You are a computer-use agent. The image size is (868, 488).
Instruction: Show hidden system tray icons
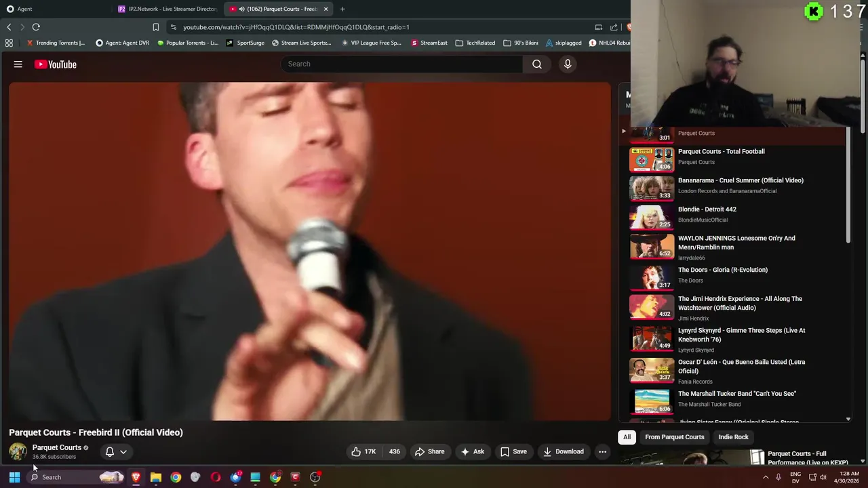pos(766,477)
